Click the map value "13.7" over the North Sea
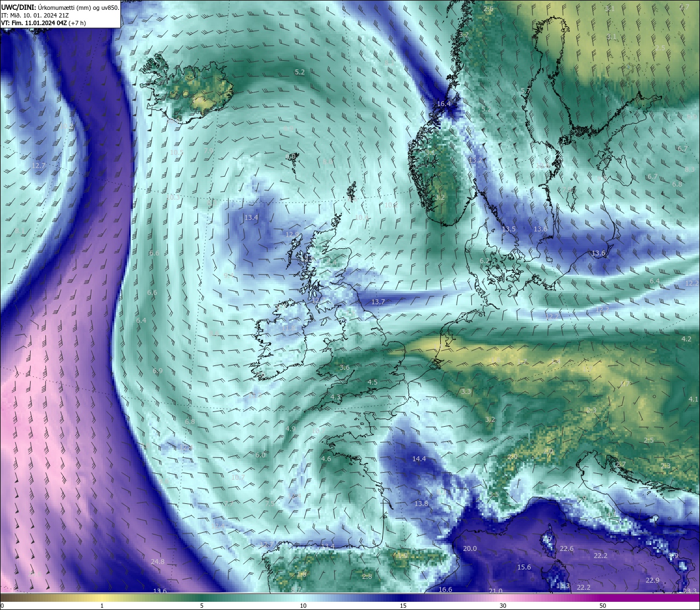This screenshot has width=700, height=610. click(x=378, y=301)
